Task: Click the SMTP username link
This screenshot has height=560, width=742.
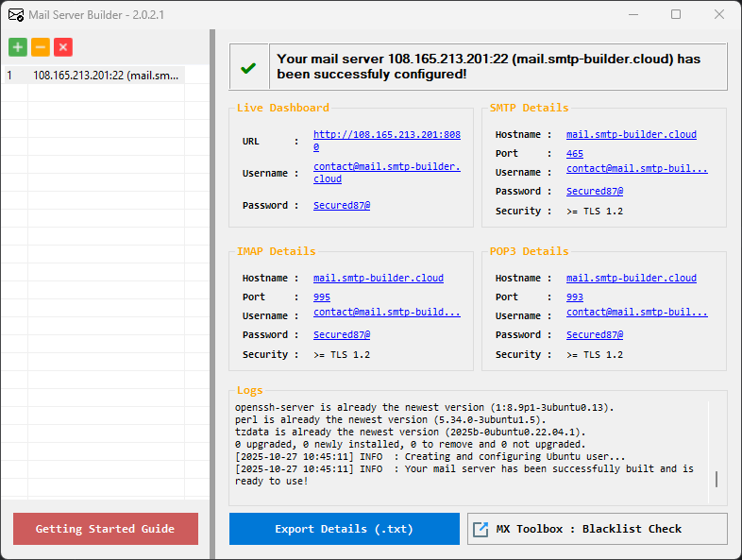Action: (637, 168)
